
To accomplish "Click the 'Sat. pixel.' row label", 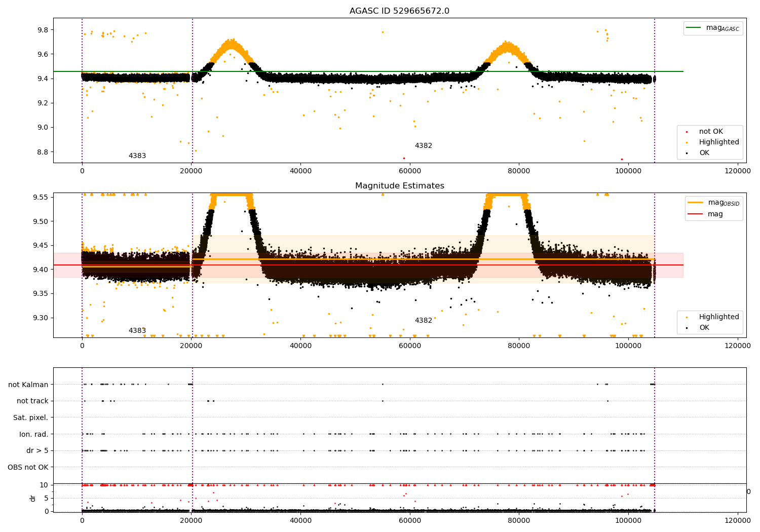I will coord(31,418).
